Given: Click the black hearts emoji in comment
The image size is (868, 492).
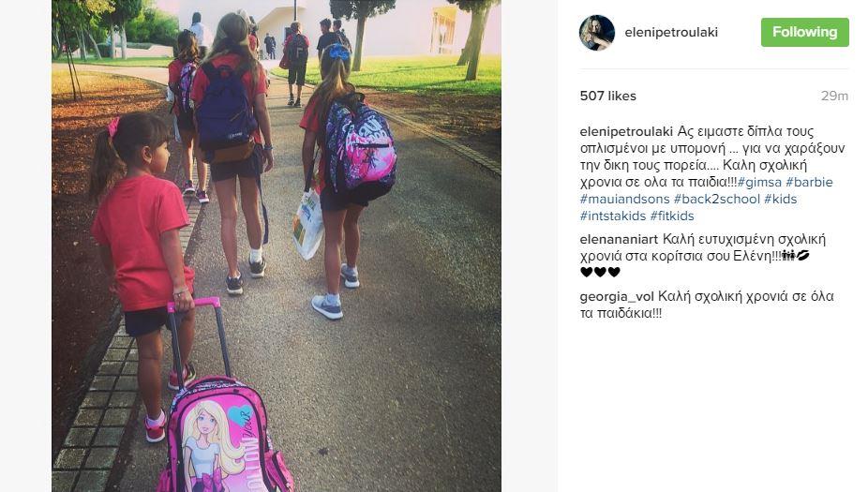Looking at the screenshot, I should click(600, 273).
